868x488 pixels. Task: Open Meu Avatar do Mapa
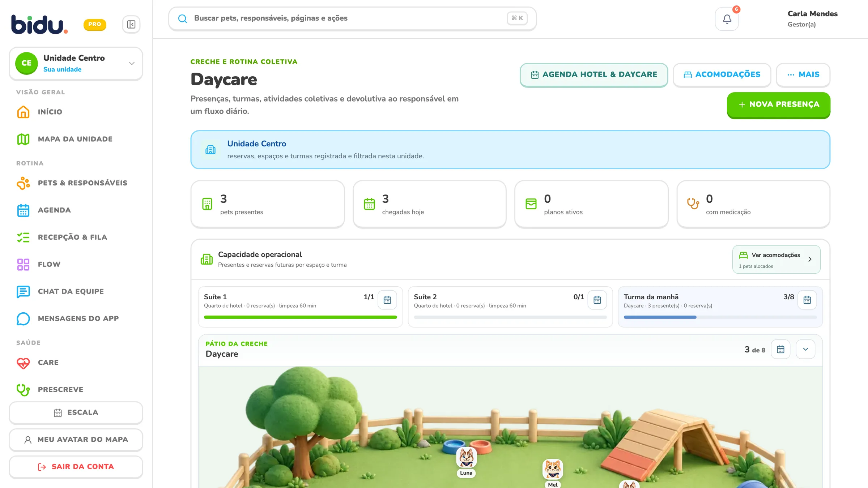pyautogui.click(x=76, y=440)
